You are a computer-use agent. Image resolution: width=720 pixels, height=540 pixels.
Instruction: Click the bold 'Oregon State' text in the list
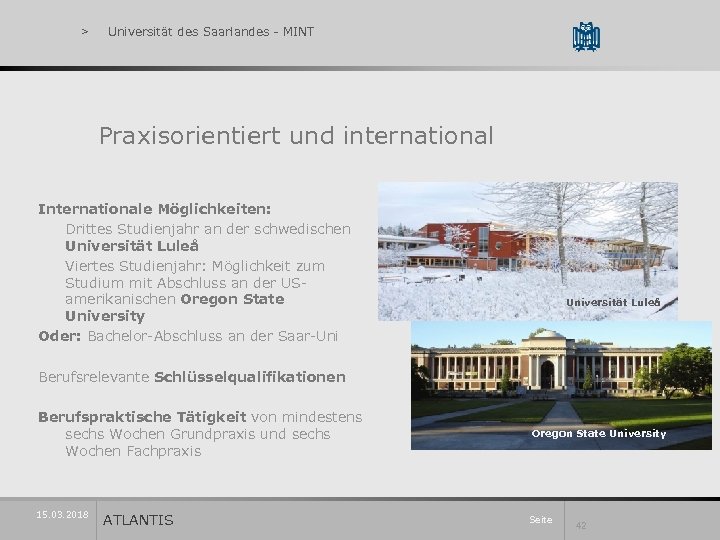click(x=232, y=299)
